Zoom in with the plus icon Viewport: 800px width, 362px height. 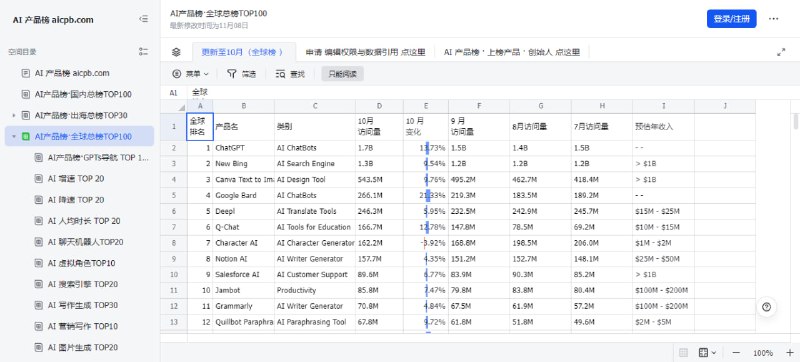(x=790, y=352)
